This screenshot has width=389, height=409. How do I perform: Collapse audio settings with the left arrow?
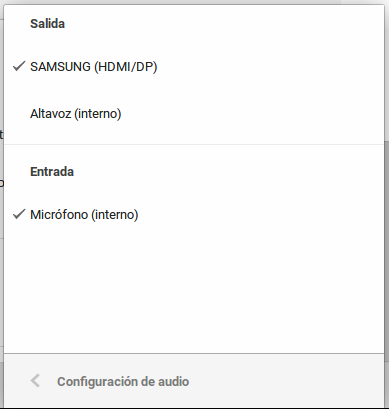click(35, 381)
